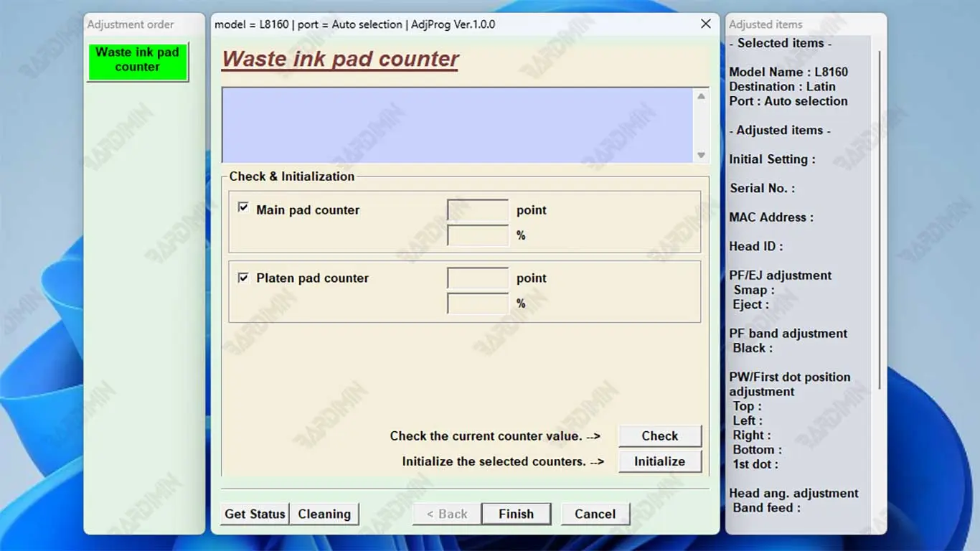Focus the Main pad counter percent field

coord(477,235)
